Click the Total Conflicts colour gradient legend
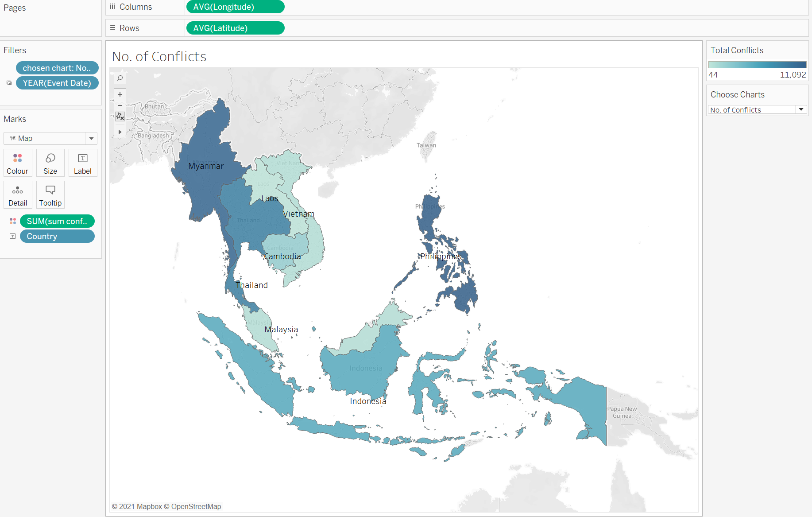 757,65
